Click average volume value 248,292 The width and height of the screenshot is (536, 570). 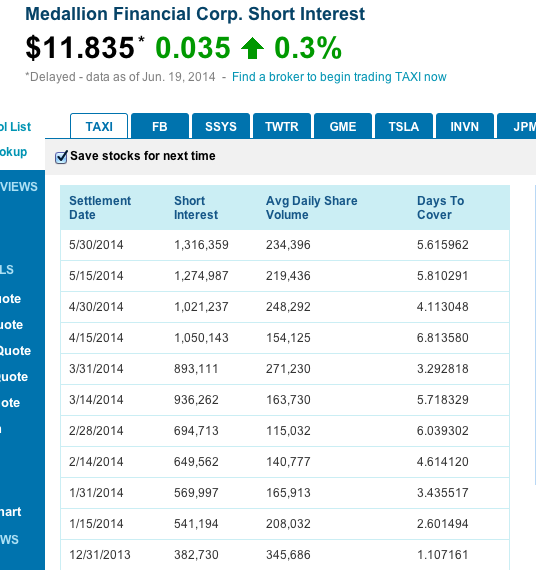[288, 307]
